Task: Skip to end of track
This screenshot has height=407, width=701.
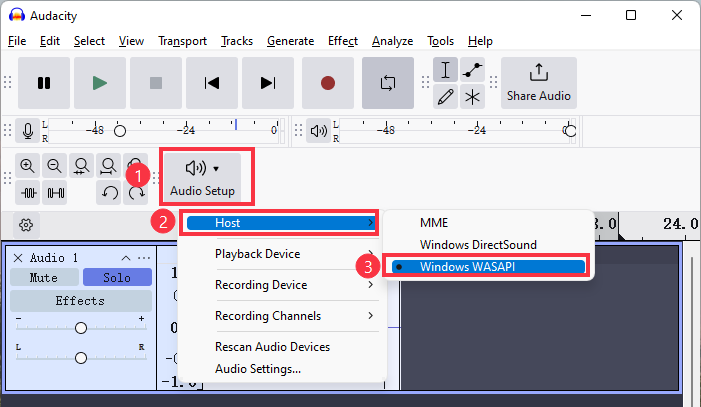Action: pyautogui.click(x=268, y=83)
